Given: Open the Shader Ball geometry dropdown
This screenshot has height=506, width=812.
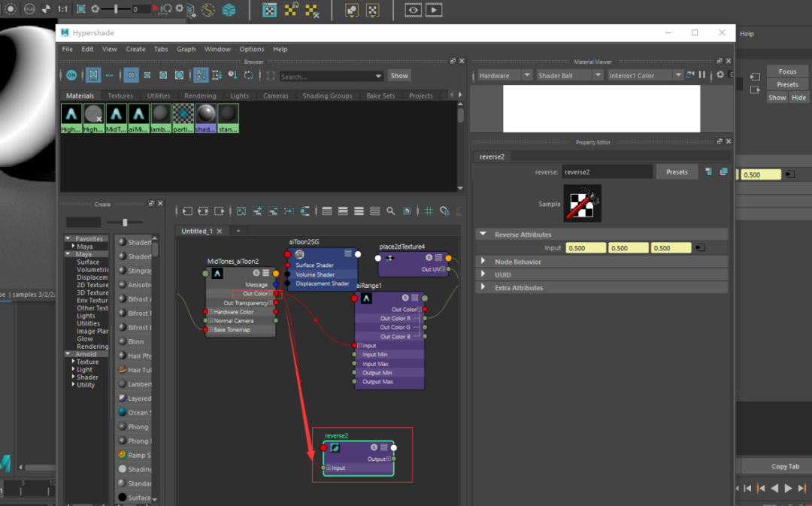Looking at the screenshot, I should [570, 76].
